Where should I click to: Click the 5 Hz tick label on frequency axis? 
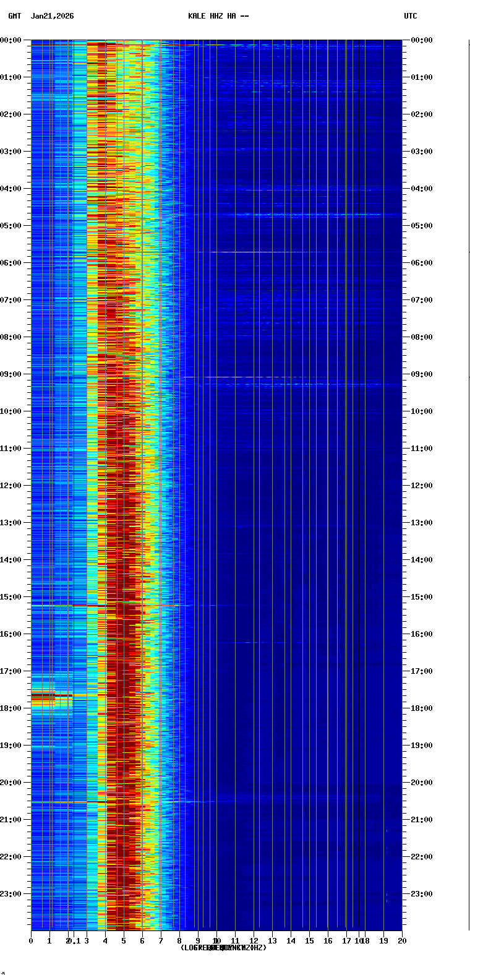[124, 941]
